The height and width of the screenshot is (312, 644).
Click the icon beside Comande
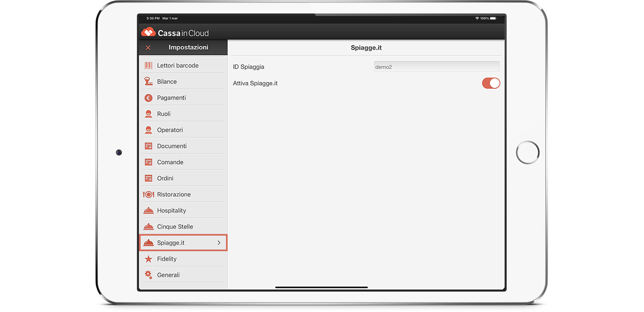pyautogui.click(x=149, y=162)
